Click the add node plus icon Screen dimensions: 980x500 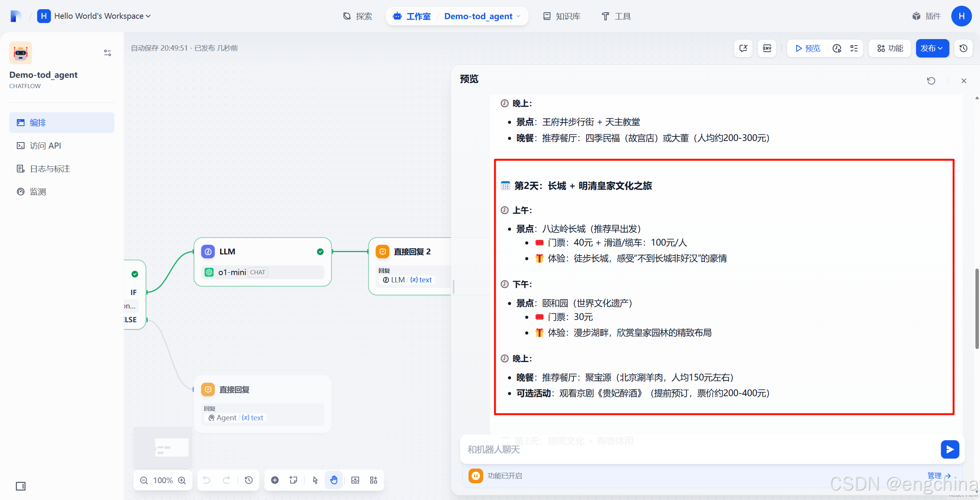point(275,480)
